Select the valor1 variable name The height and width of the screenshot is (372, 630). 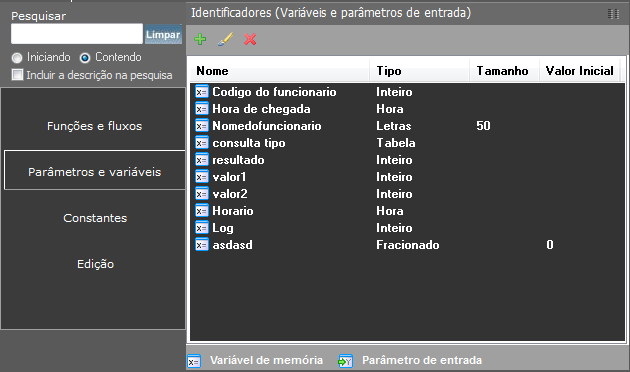(x=229, y=177)
